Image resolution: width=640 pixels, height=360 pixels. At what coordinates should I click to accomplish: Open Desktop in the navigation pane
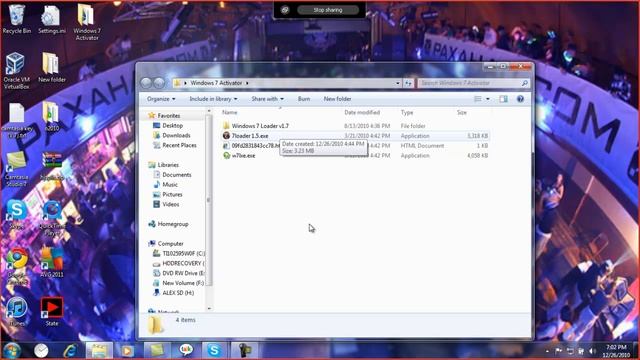(x=172, y=126)
